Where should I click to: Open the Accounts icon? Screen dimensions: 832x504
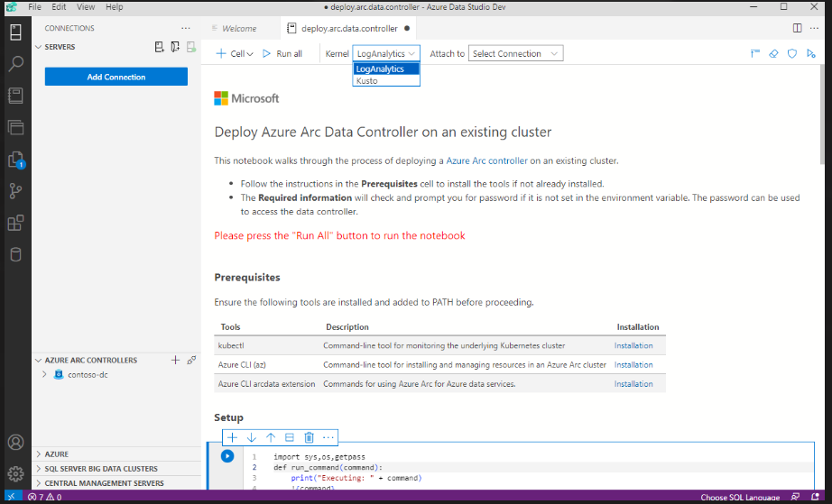[x=15, y=442]
